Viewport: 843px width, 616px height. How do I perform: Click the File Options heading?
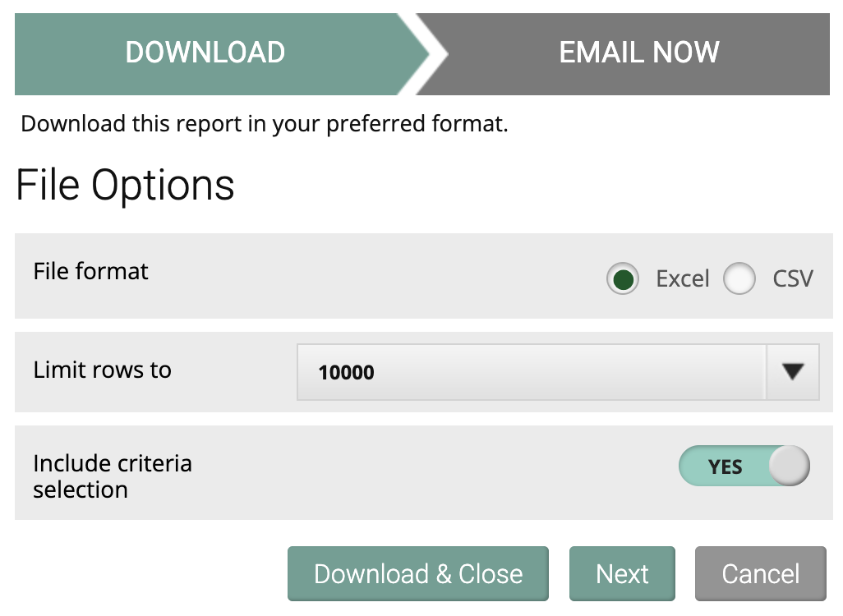125,185
